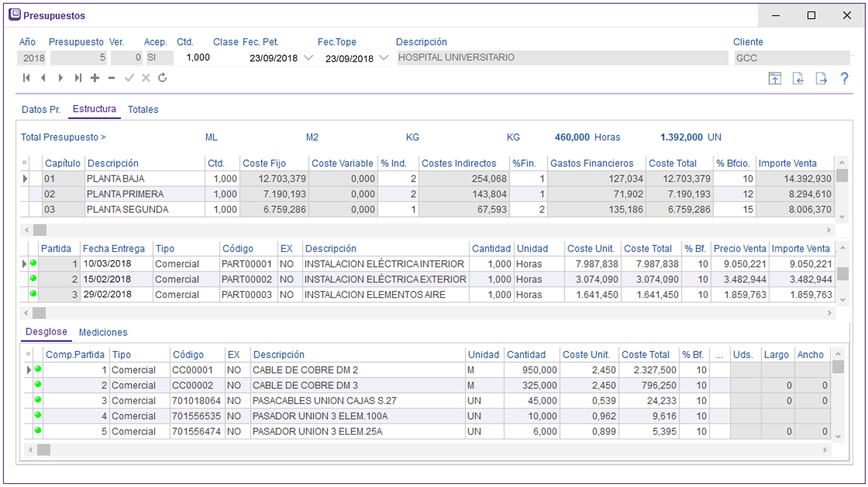Viewport: 868px width, 487px height.
Task: Open help with the question mark icon
Action: pos(844,78)
